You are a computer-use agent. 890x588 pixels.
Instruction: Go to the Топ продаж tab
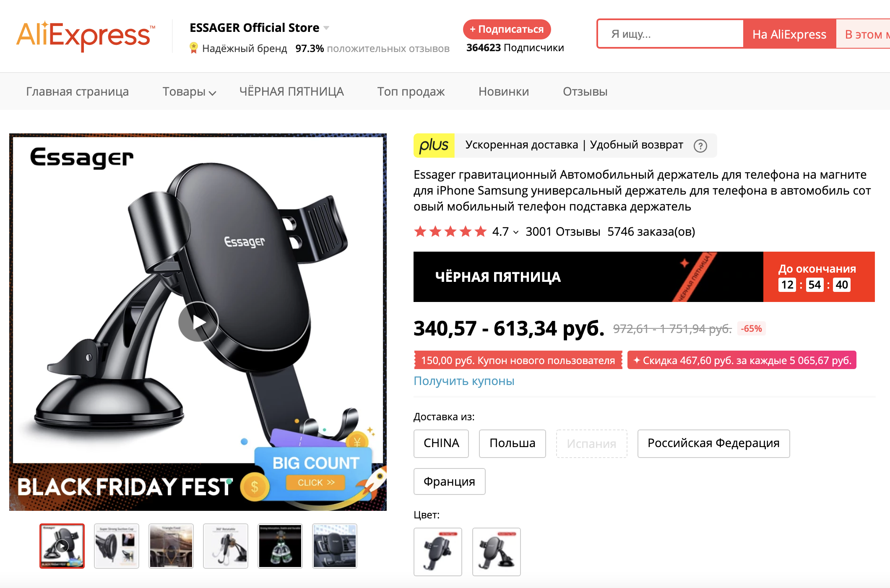coord(411,91)
